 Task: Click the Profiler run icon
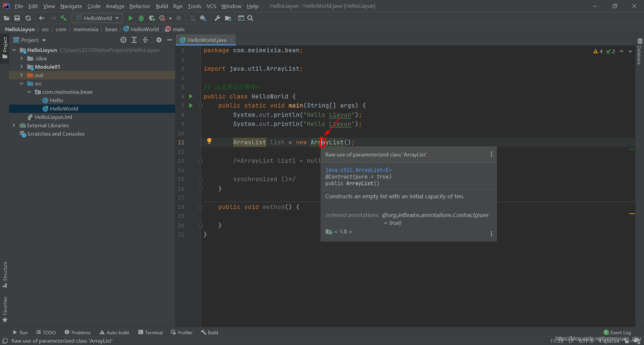(163, 18)
